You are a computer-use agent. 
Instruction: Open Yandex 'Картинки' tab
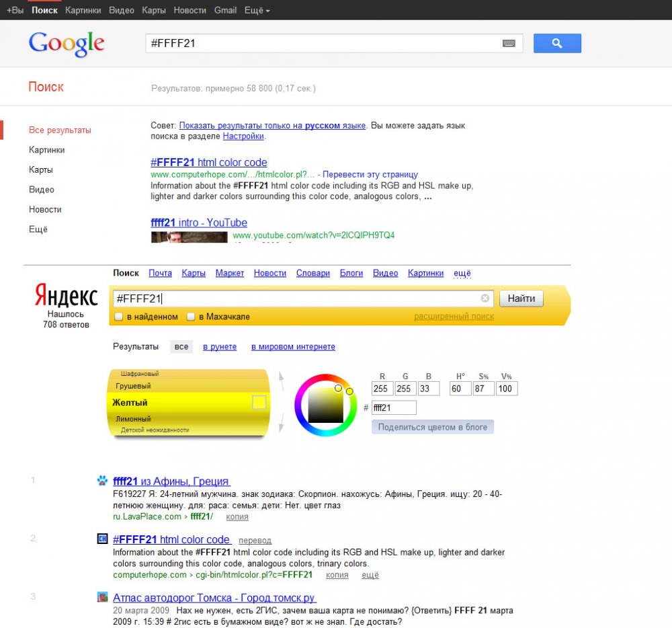pos(425,273)
